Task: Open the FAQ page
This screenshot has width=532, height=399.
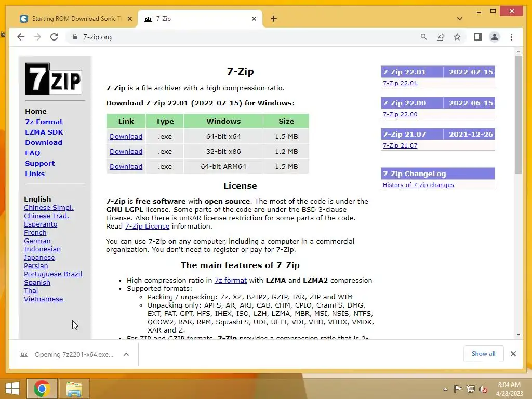Action: coord(33,153)
